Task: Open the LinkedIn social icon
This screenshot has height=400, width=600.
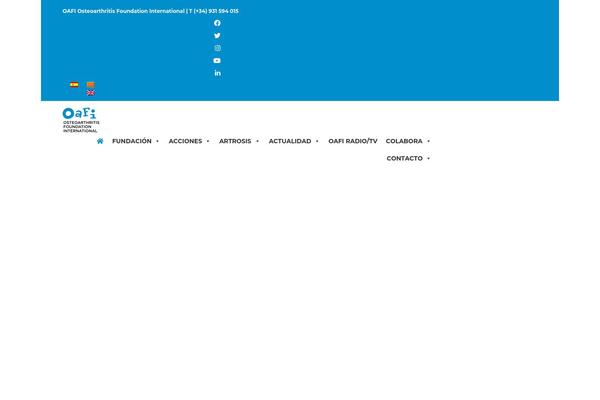Action: [217, 73]
